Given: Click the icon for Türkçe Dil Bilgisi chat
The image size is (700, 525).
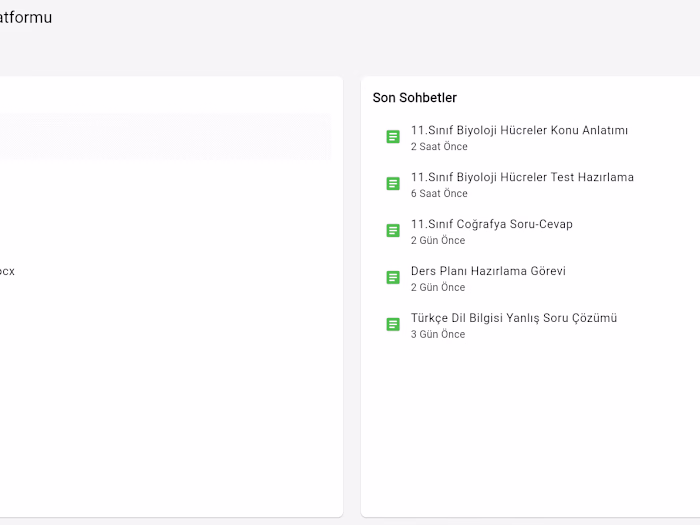Looking at the screenshot, I should [393, 325].
